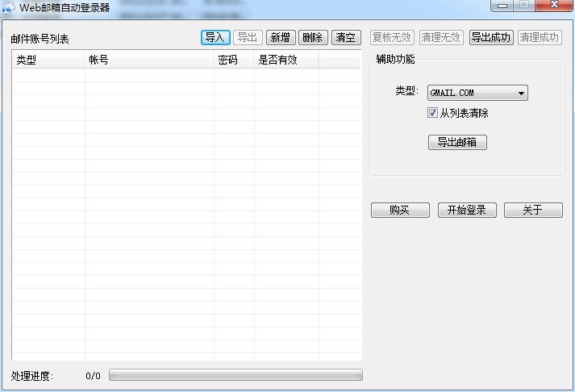This screenshot has height=392, width=575.
Task: Toggle the 从列表清除 checkbox
Action: pyautogui.click(x=433, y=113)
